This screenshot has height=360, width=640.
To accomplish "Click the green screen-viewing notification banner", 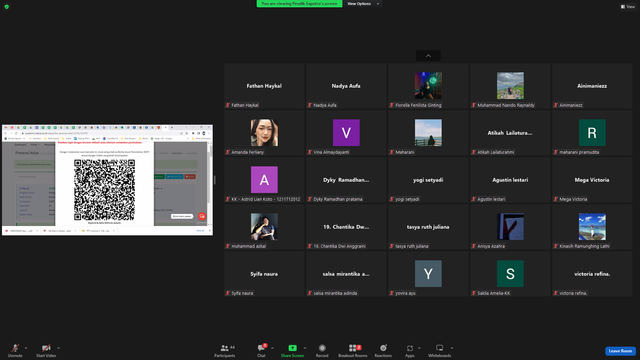I will click(299, 4).
